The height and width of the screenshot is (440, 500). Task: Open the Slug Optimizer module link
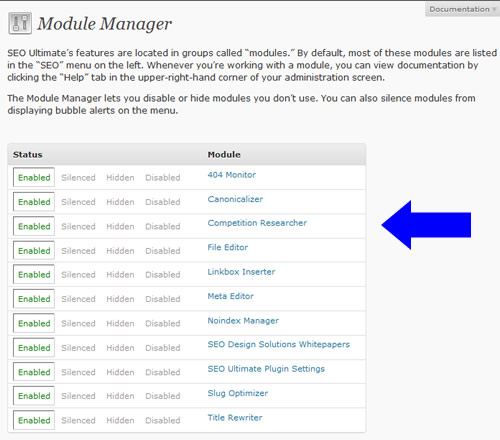pos(238,393)
